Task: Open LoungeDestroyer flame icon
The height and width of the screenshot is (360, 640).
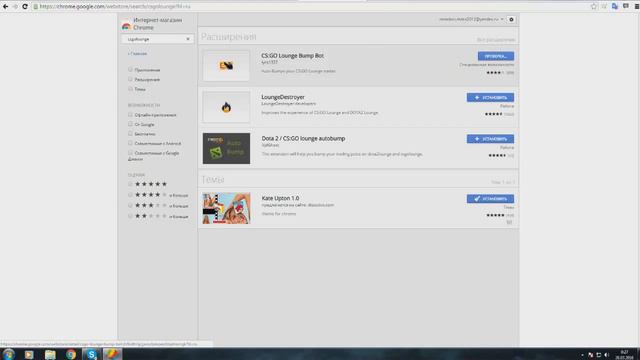Action: (226, 107)
